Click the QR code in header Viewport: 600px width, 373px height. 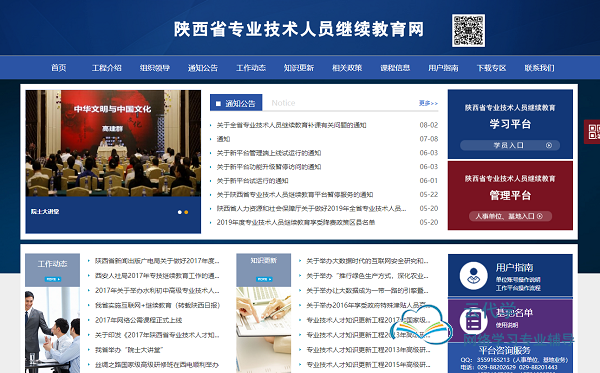(x=468, y=31)
